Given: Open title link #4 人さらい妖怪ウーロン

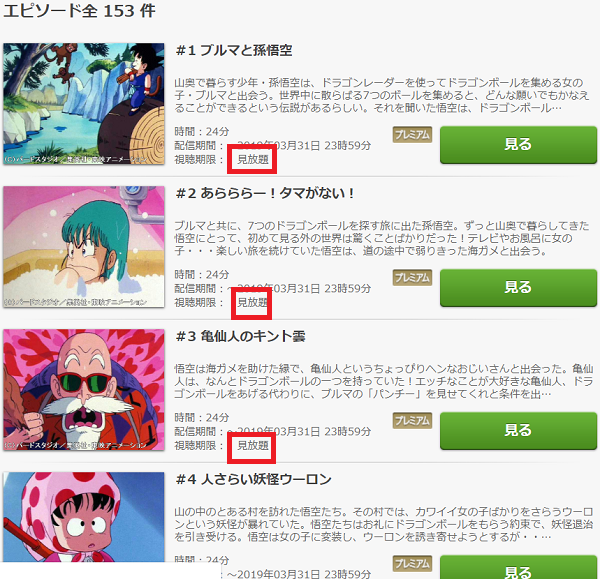Looking at the screenshot, I should 253,479.
